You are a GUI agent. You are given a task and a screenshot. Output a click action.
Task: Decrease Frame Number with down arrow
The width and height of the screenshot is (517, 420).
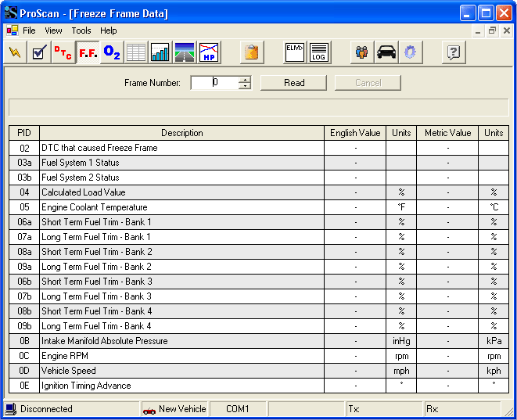click(245, 86)
